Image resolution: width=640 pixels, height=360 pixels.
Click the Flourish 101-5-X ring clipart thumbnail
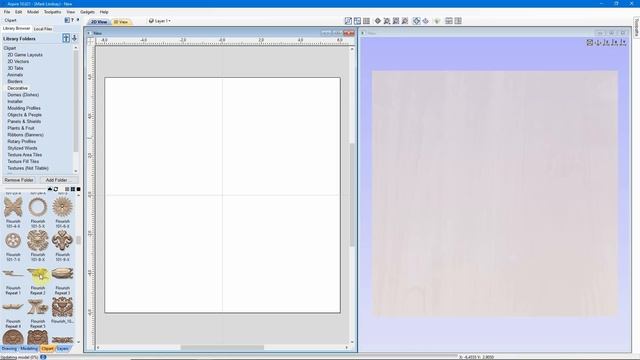38,207
